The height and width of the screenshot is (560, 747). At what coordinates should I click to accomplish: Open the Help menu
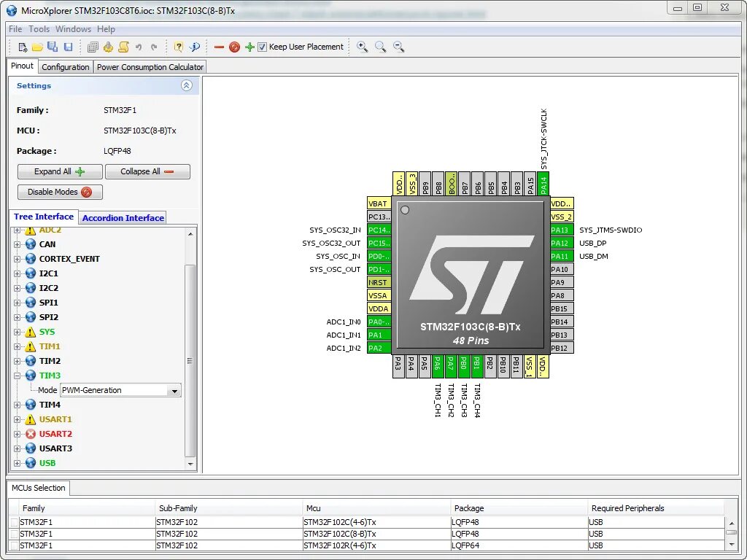(107, 29)
